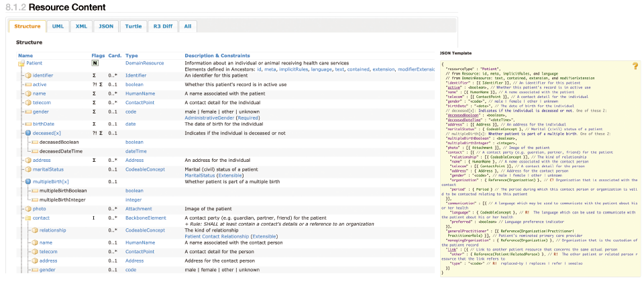Switch to the UML tab
This screenshot has width=644, height=282.
pos(58,26)
